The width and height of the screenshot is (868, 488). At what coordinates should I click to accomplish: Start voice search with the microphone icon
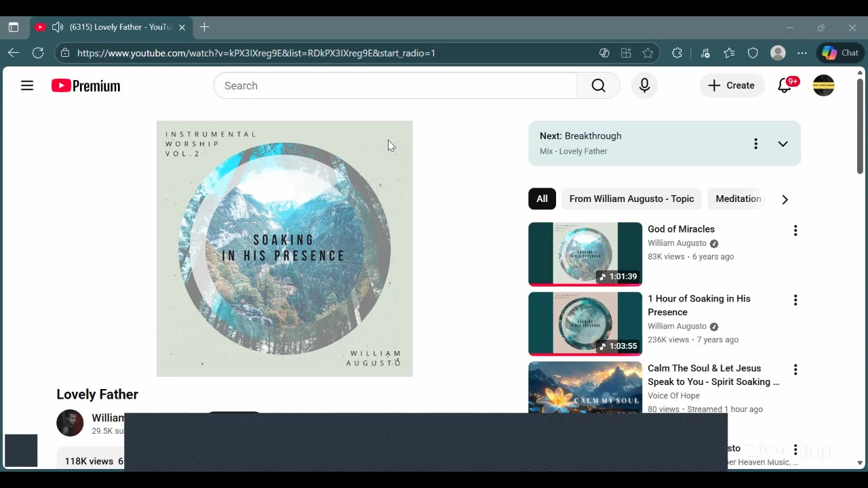[644, 85]
